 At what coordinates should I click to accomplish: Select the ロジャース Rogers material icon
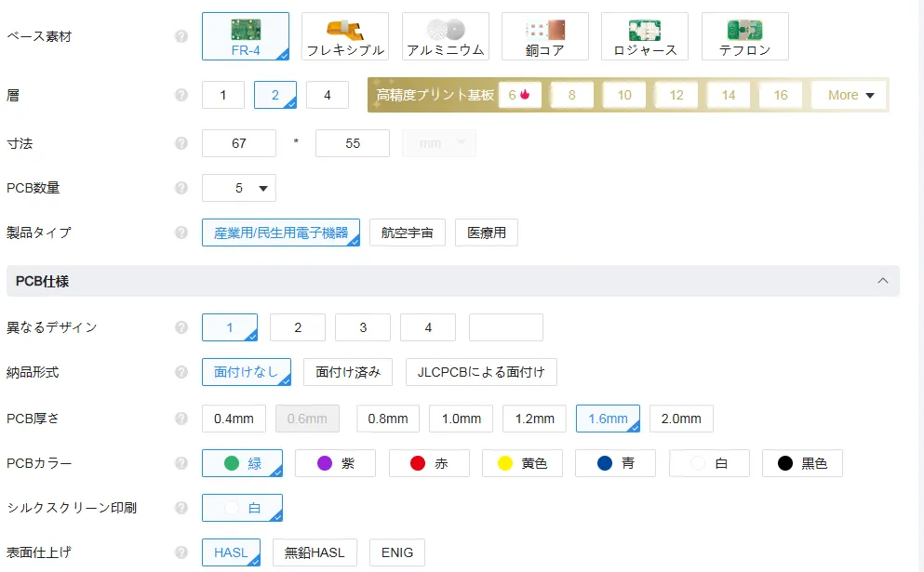pos(644,30)
